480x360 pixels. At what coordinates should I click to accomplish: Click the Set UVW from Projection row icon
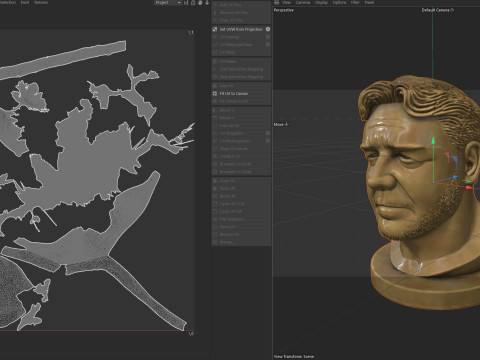[x=215, y=29]
